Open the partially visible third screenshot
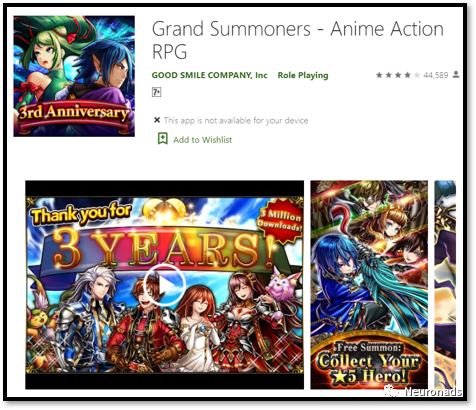 pos(445,285)
